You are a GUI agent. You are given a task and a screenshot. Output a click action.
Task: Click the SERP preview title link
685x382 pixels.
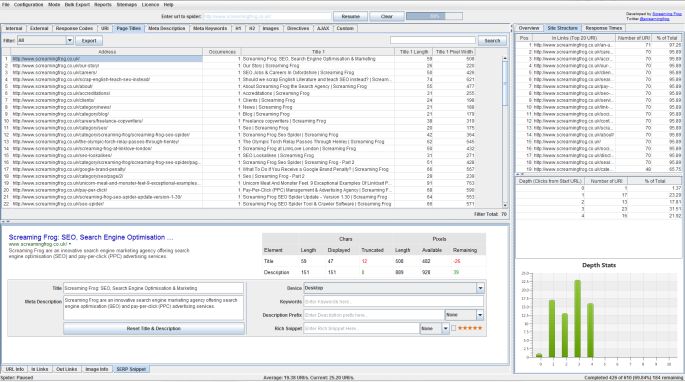91,237
